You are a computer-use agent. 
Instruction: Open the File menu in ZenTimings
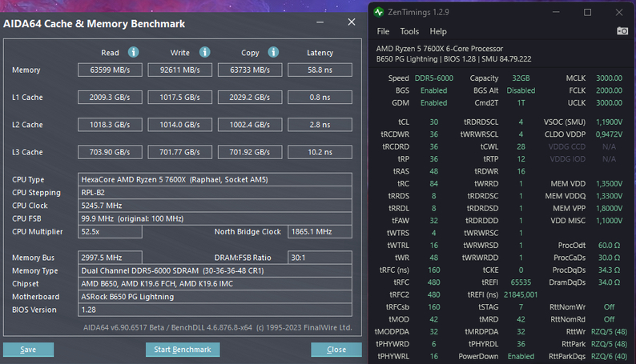pyautogui.click(x=383, y=31)
